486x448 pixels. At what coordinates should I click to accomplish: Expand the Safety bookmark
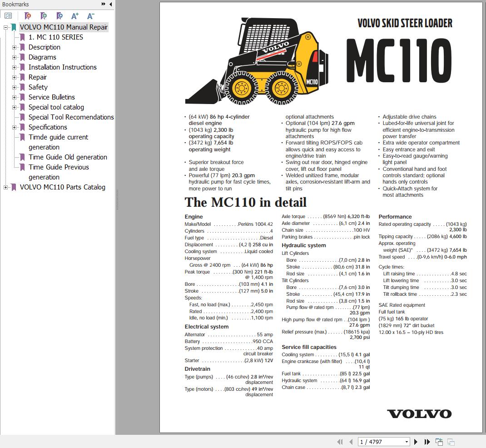(14, 87)
